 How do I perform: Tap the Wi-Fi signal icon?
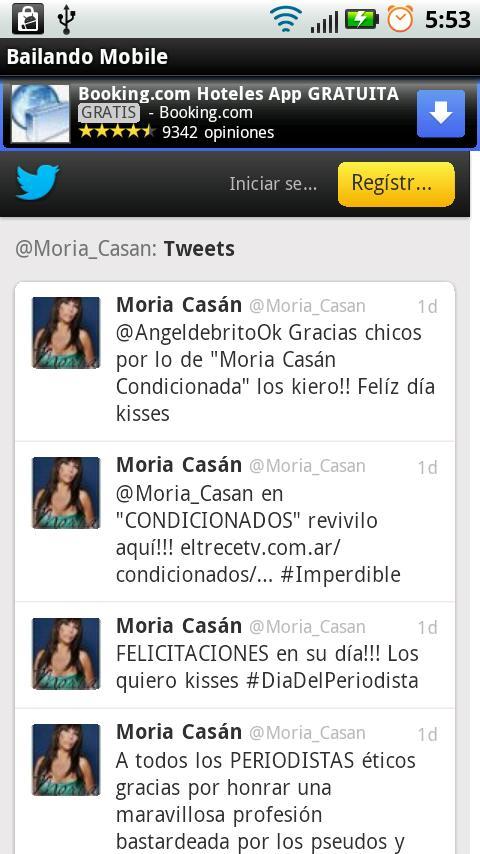pyautogui.click(x=285, y=19)
